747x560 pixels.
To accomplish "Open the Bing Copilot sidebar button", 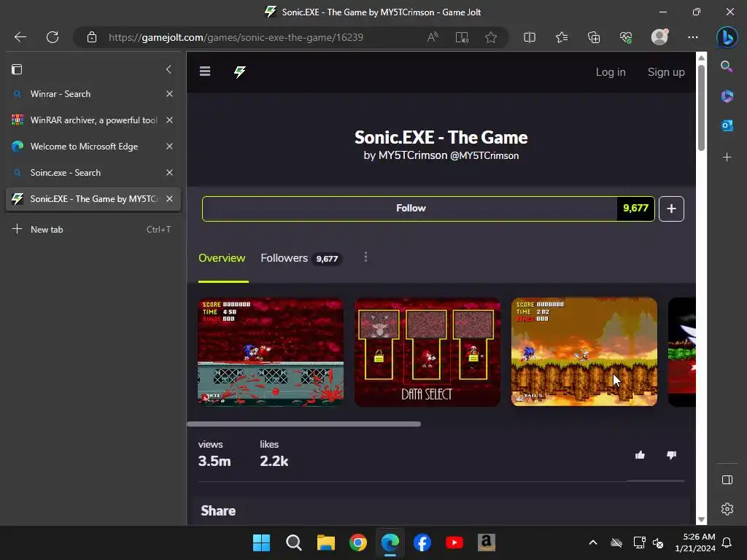I will tap(727, 37).
